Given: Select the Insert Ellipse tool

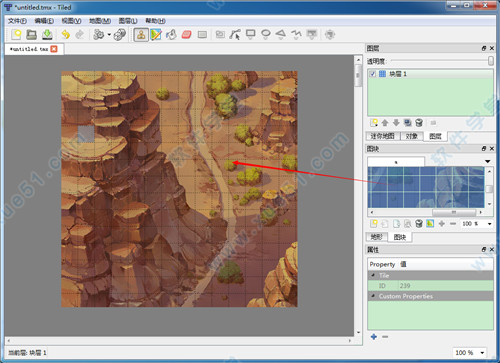Looking at the screenshot, I should click(266, 34).
